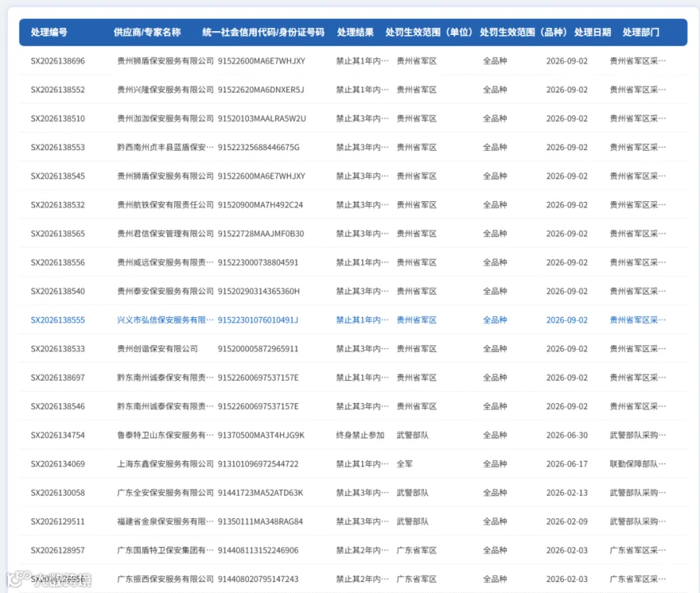Screen dimensions: 700x593
Task: Click the 处理日期 column header
Action: click(593, 32)
